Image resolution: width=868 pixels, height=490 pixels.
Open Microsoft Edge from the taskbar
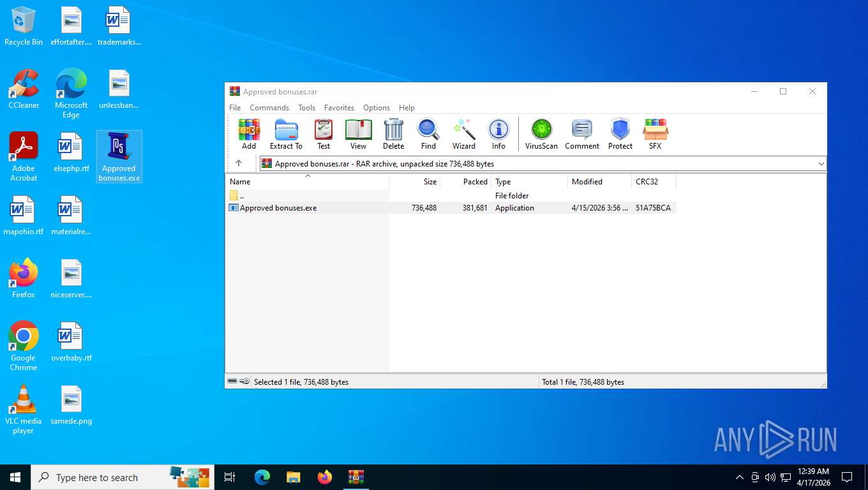(262, 477)
